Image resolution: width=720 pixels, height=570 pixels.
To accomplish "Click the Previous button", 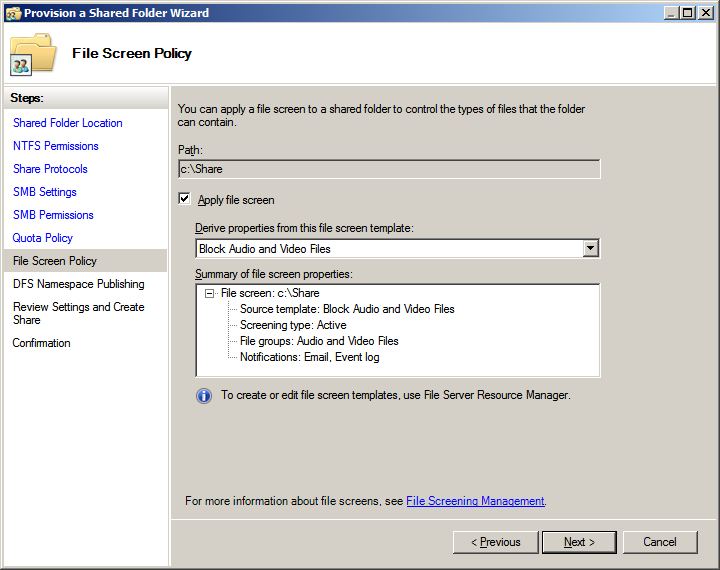I will click(495, 542).
